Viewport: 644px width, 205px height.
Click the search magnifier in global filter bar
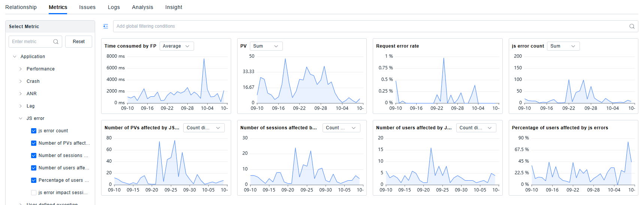[632, 26]
